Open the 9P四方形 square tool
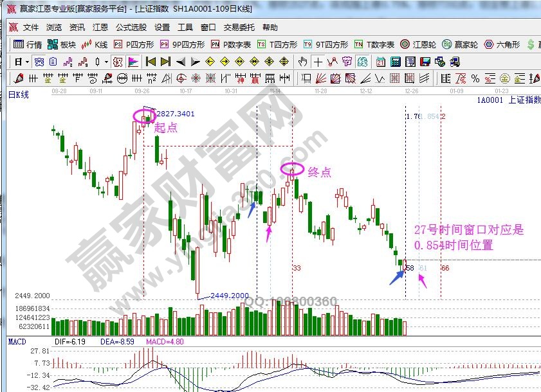 coord(183,44)
